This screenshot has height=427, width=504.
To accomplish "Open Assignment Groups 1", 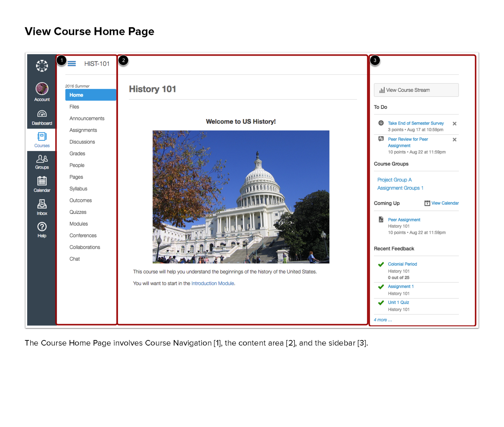I will pos(400,188).
